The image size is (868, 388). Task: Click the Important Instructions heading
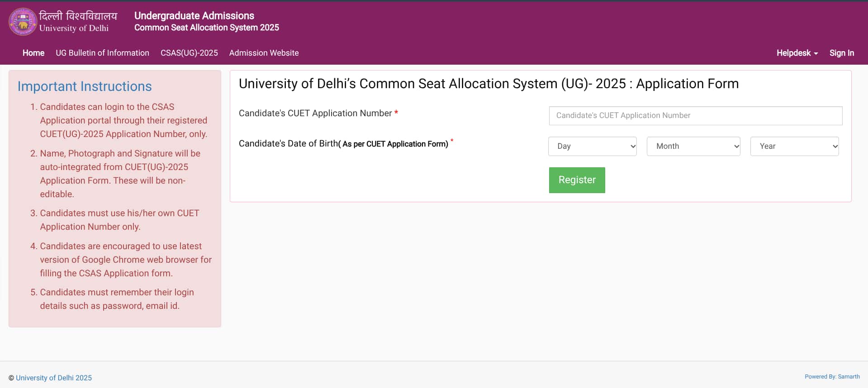(x=85, y=86)
